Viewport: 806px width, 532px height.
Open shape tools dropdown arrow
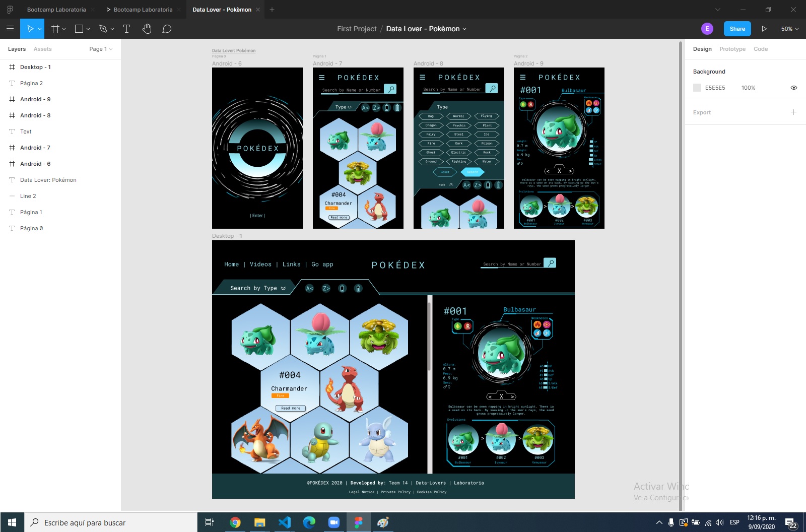(88, 29)
